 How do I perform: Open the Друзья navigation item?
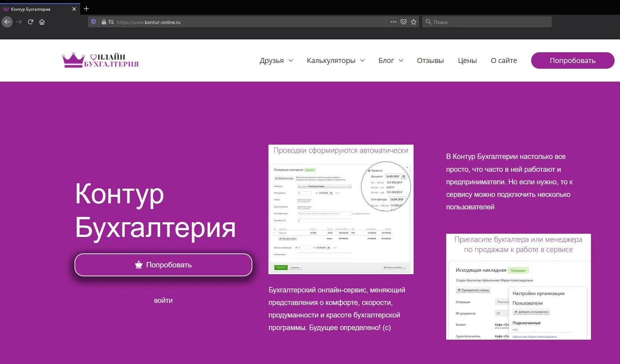[x=272, y=60]
